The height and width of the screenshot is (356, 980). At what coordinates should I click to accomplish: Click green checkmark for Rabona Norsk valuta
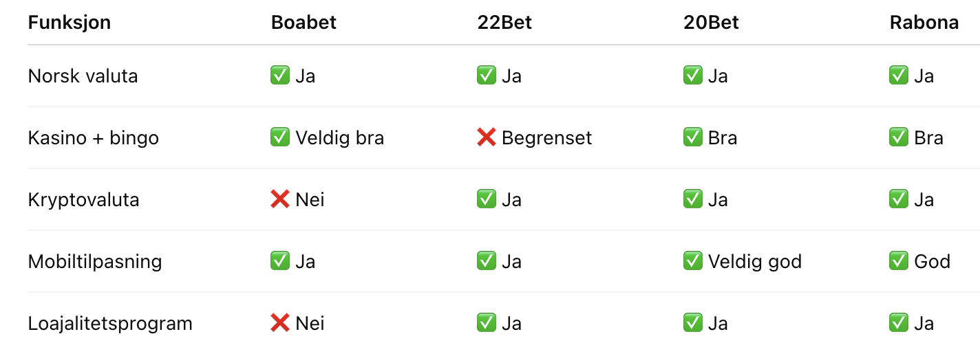[x=899, y=76]
